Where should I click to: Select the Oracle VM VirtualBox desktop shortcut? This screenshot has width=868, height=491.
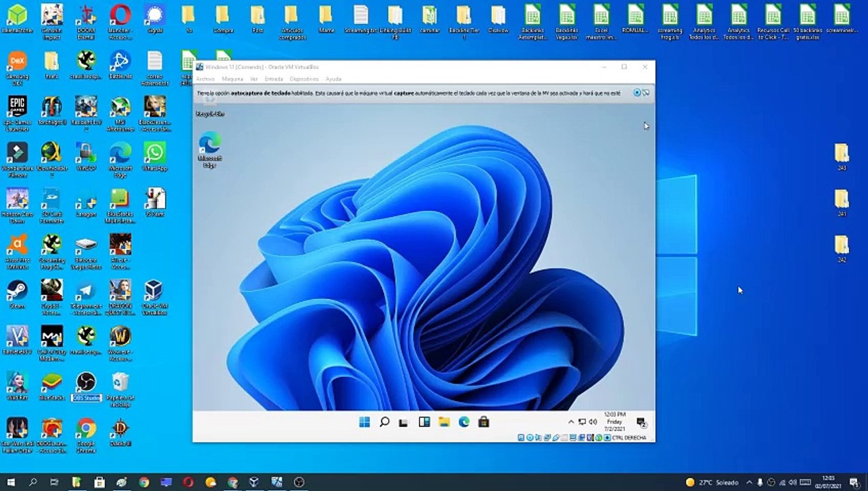pyautogui.click(x=154, y=297)
